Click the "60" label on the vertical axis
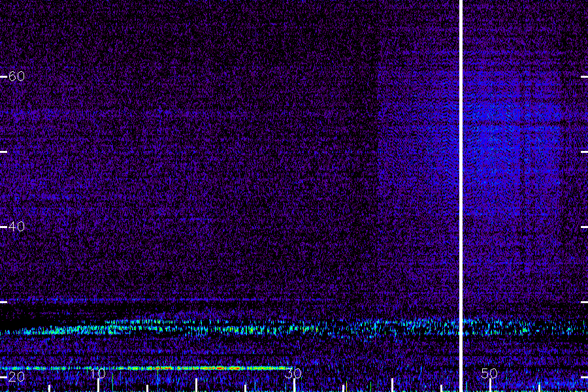Image resolution: width=588 pixels, height=392 pixels. pos(16,76)
